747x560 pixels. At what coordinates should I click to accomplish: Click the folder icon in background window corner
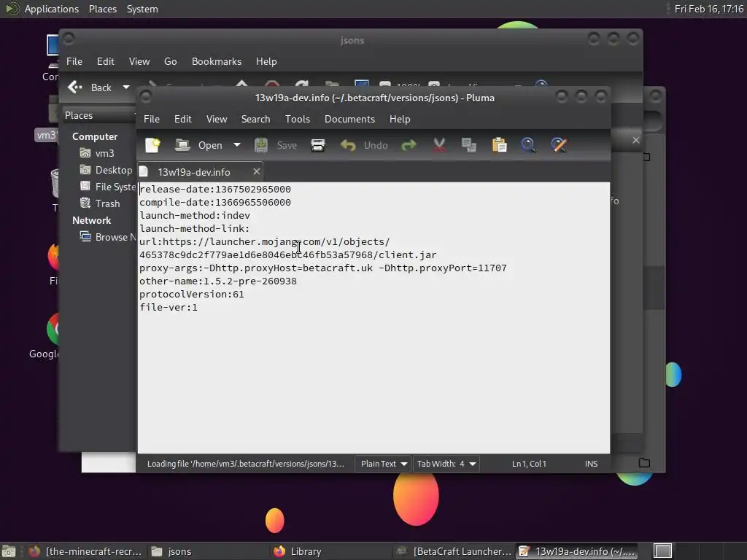644,463
